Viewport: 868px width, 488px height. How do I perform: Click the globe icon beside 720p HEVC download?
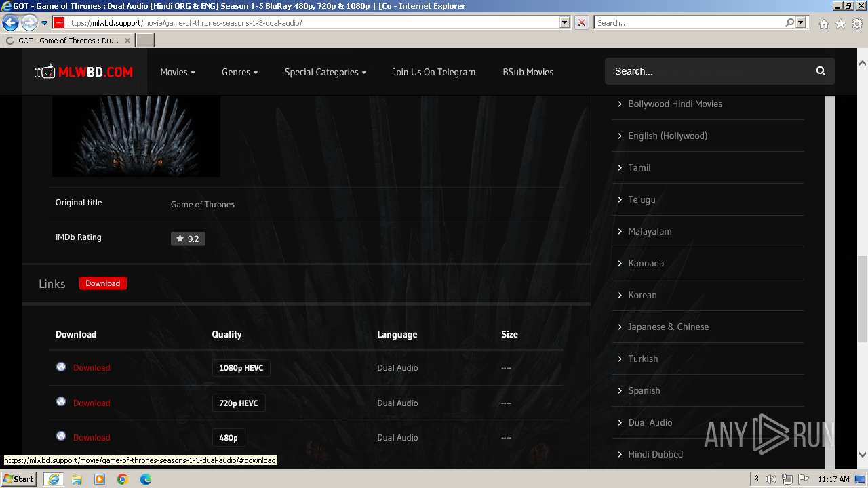(61, 401)
